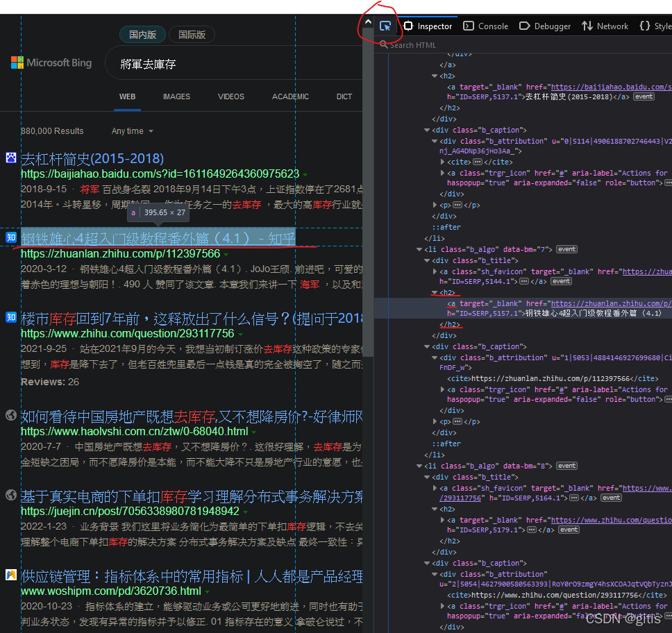Collapse b_title div under data-bm="7"
Screen dimensions: 672x633
coord(427,260)
